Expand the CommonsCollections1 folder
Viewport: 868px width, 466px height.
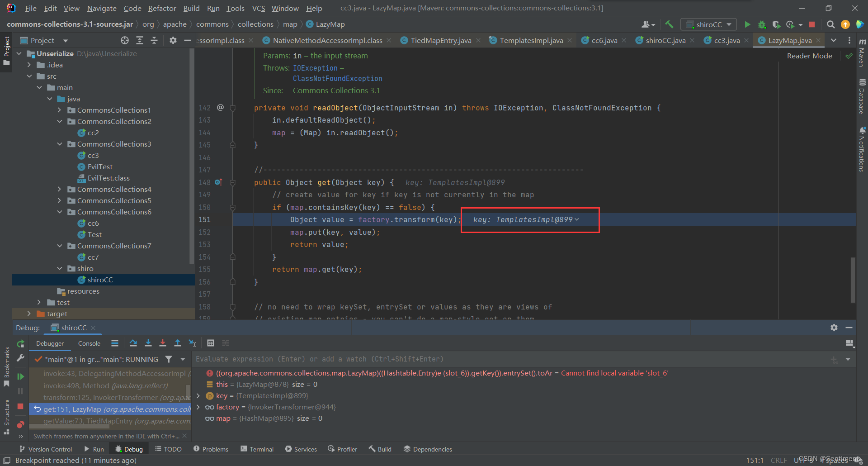[x=60, y=110]
